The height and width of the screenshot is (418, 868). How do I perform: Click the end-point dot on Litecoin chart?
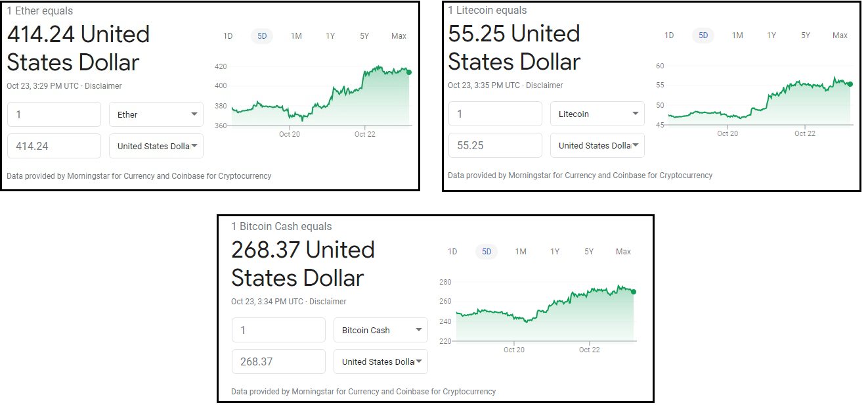click(x=850, y=83)
